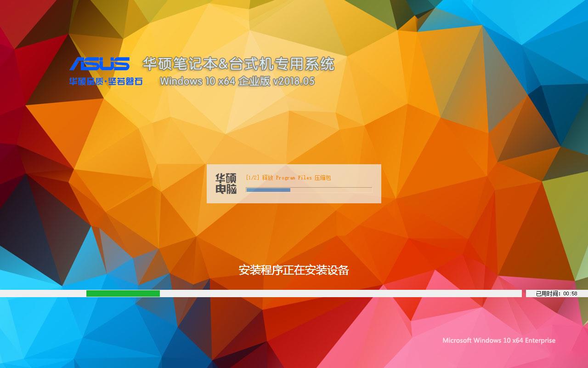Click the 华硕笔记本&台式机专用系统 title text

coord(238,64)
